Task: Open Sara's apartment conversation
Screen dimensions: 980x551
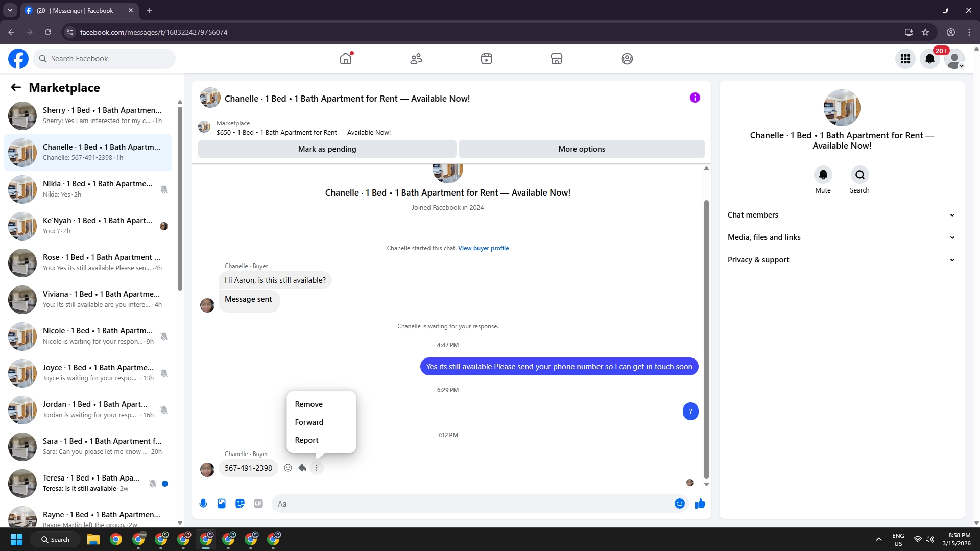Action: 88,447
